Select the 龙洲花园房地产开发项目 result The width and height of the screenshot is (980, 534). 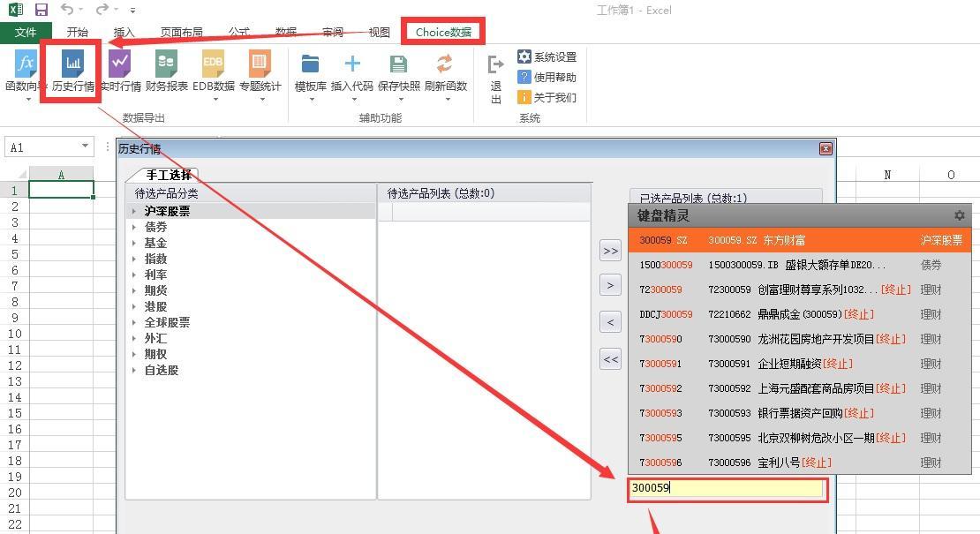coord(800,339)
